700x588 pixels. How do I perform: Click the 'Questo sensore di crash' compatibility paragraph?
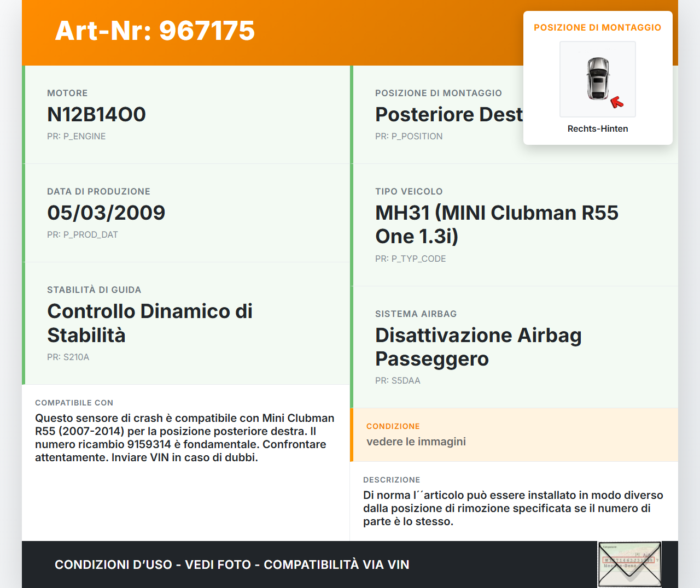tap(185, 438)
